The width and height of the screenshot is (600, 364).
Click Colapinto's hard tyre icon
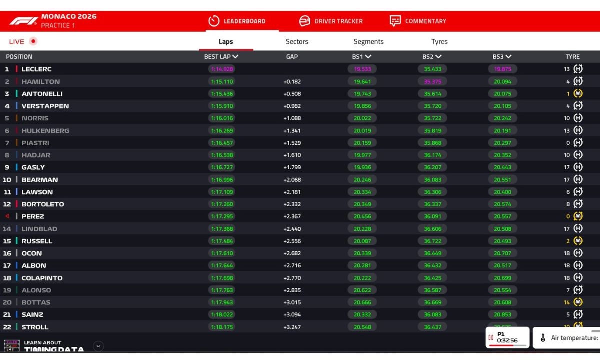click(x=578, y=277)
